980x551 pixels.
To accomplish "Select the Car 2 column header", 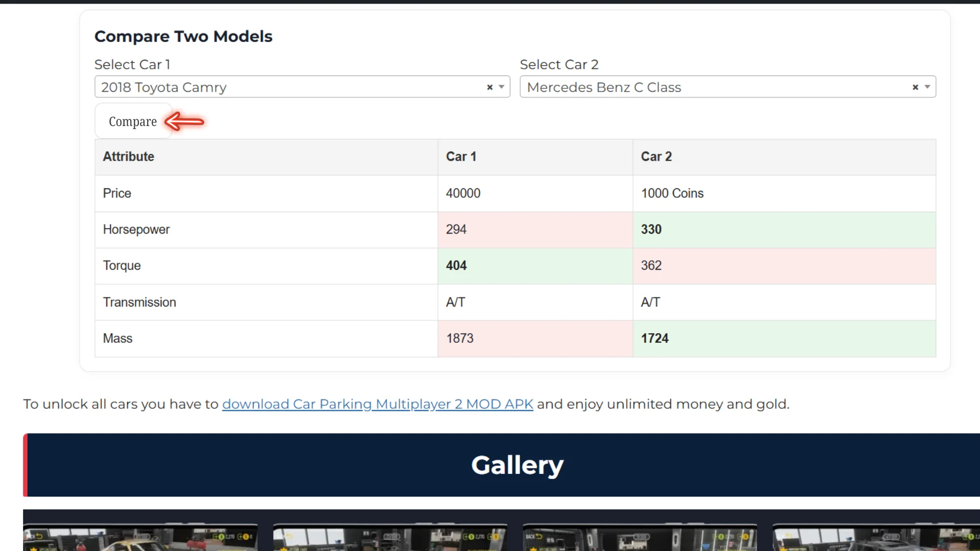I will [656, 157].
